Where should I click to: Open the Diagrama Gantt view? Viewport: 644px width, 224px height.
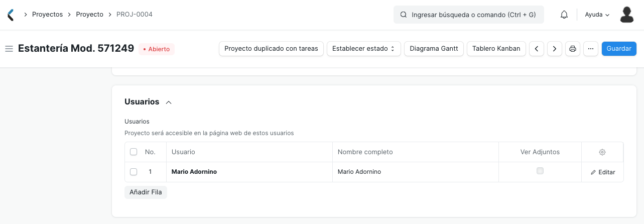[434, 49]
